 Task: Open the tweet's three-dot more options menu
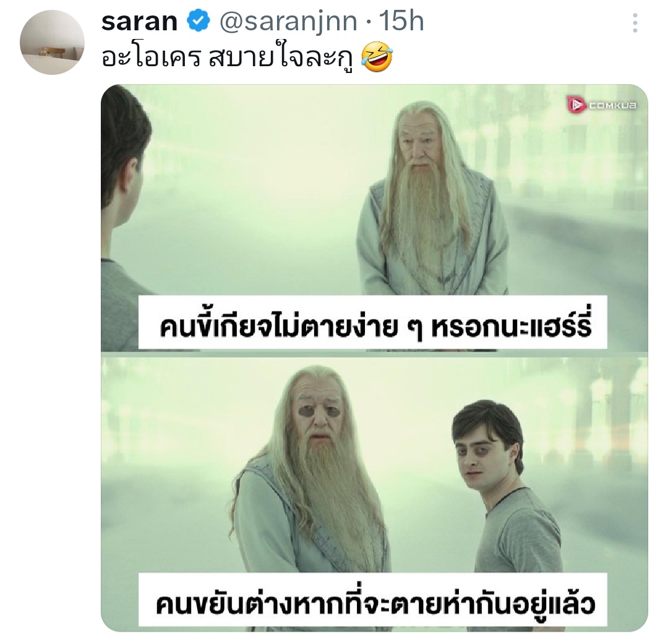(x=635, y=23)
